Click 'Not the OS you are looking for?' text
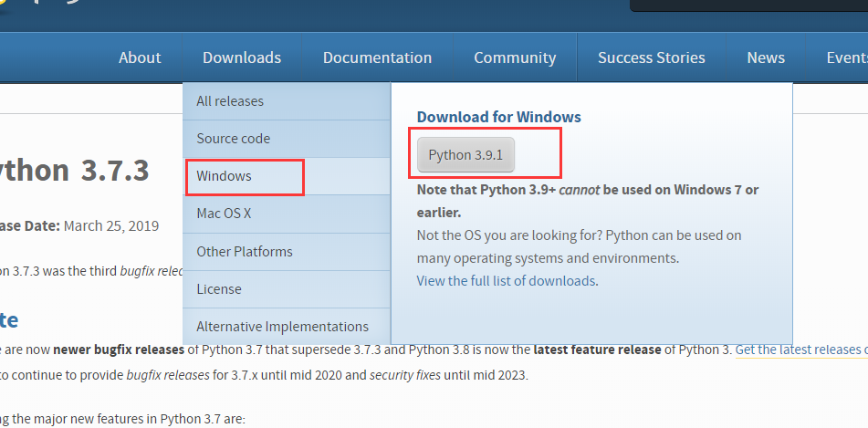This screenshot has height=428, width=868. click(508, 235)
